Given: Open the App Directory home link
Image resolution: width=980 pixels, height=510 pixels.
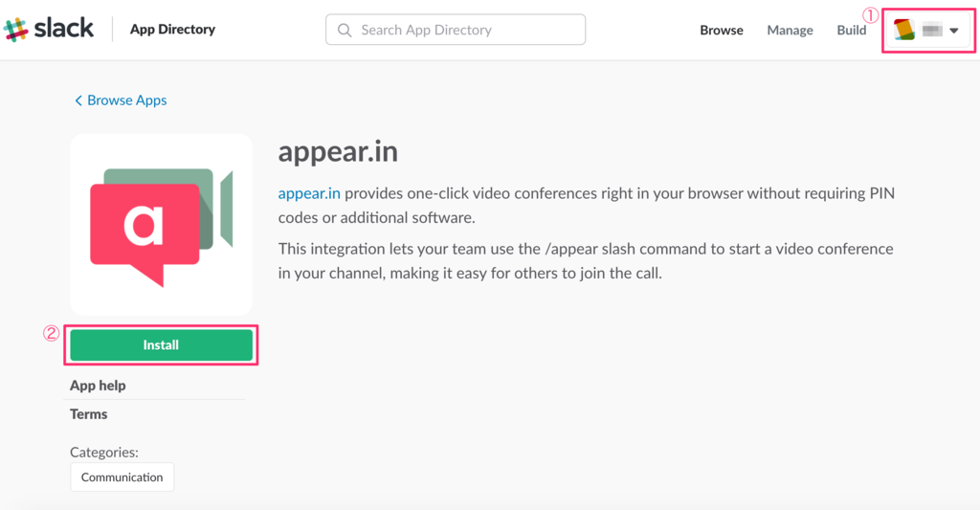Looking at the screenshot, I should [x=172, y=30].
